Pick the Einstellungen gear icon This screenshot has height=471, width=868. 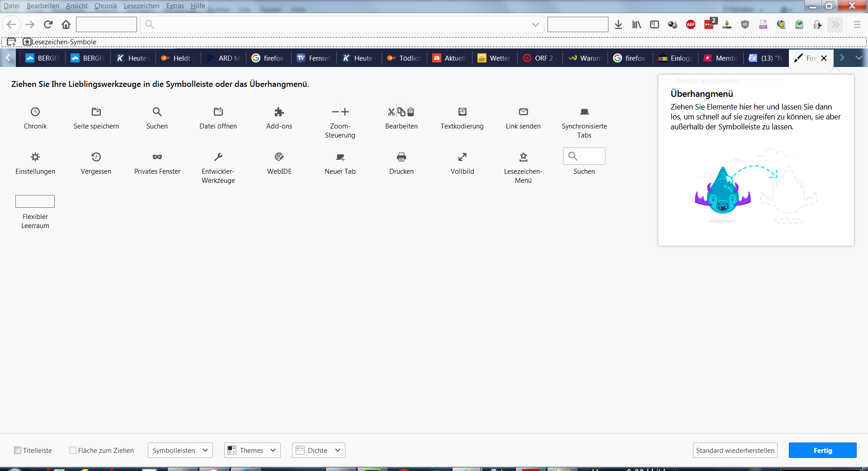pos(35,157)
